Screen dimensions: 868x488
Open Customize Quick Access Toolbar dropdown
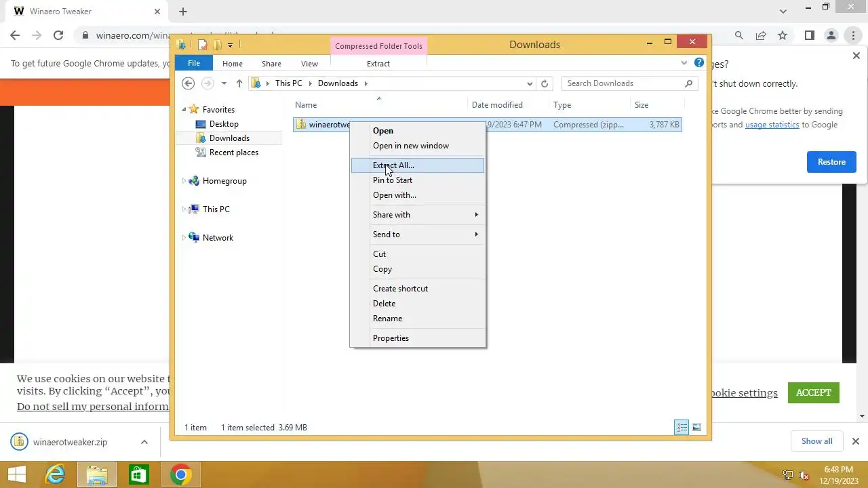tap(230, 45)
